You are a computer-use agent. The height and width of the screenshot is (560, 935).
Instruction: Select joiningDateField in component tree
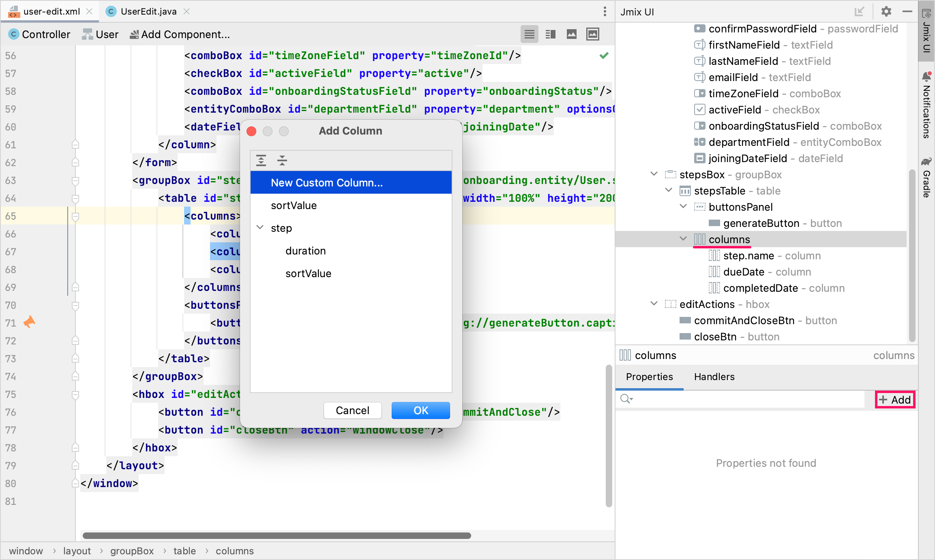[x=768, y=158]
